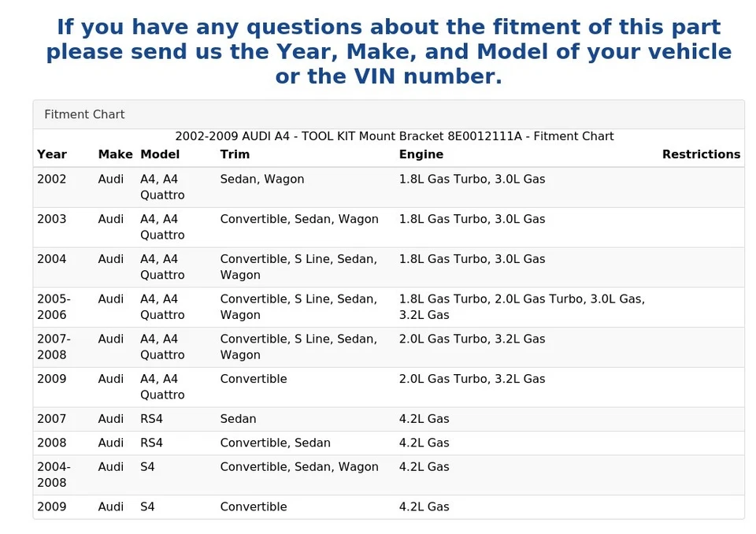This screenshot has height=534, width=756.
Task: Click the 2005-2006 year row
Action: pos(388,307)
